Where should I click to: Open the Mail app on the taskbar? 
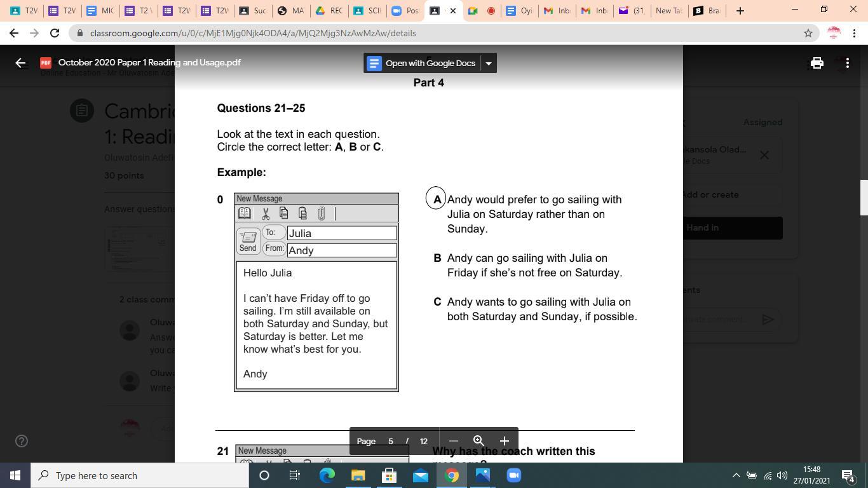point(420,475)
